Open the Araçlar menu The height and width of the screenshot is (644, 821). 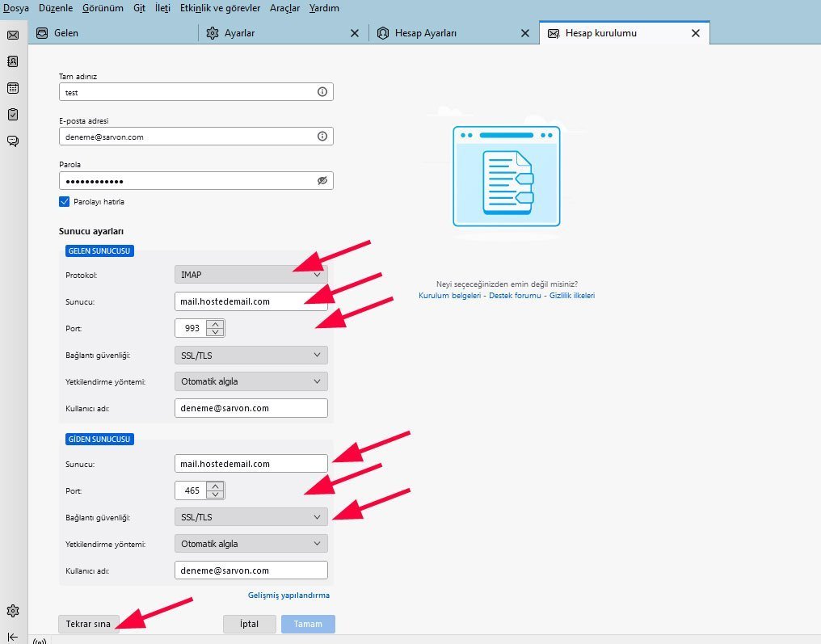coord(286,7)
